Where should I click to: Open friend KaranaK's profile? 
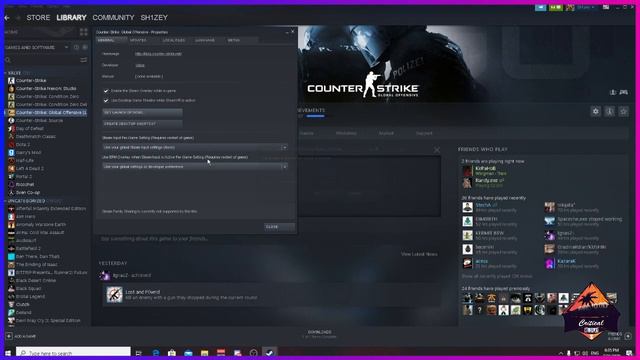[x=567, y=261]
